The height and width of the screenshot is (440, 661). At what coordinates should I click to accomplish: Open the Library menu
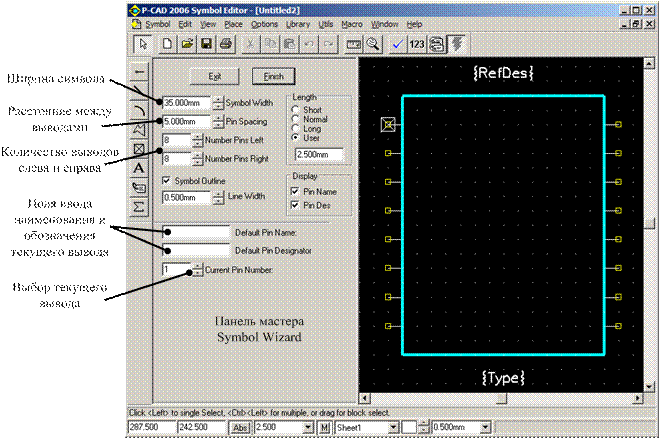tap(298, 24)
